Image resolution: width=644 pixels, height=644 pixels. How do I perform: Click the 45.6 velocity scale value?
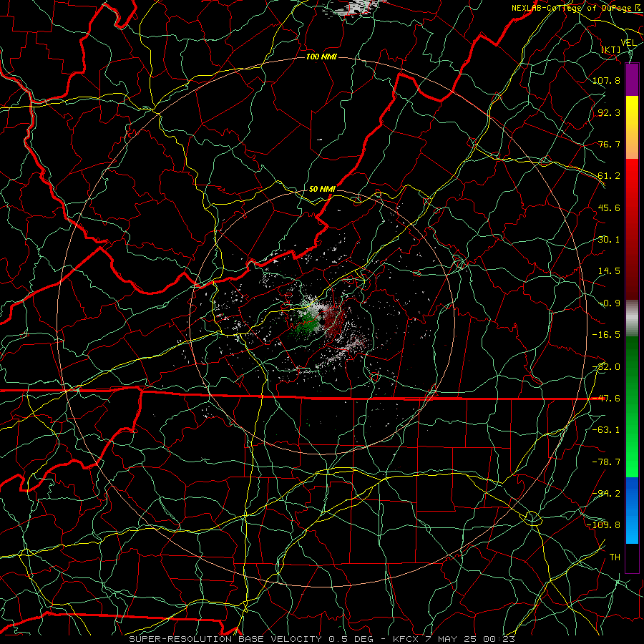click(609, 208)
